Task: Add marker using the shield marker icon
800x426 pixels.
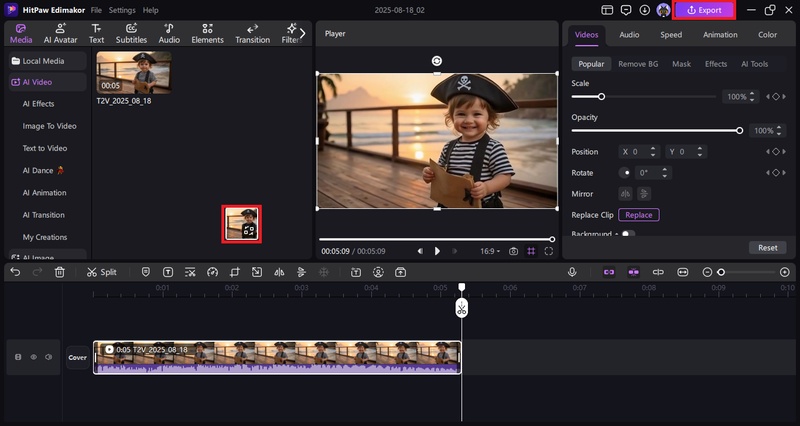Action: click(x=145, y=272)
